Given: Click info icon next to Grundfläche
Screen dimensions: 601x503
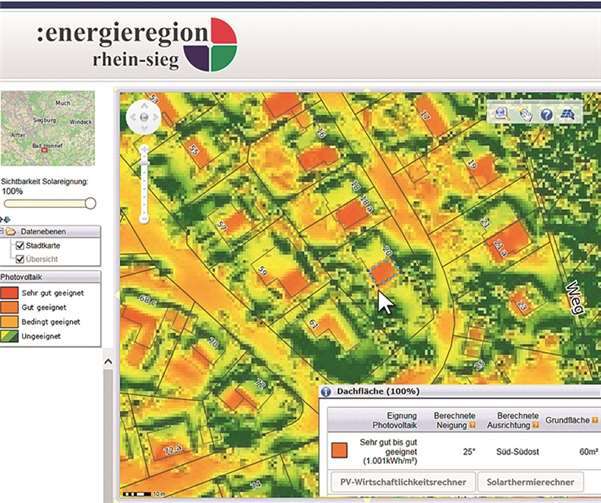Looking at the screenshot, I should 596,420.
